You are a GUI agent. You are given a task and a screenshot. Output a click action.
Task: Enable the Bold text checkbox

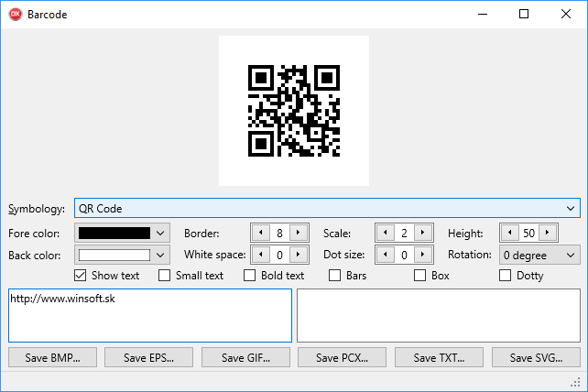[249, 276]
